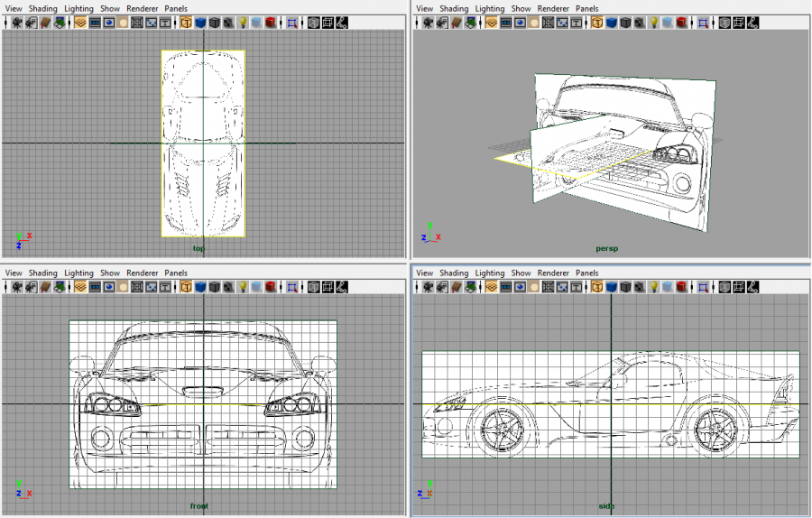Click red High Quality rendering cube in front panel
Viewport: 812px width, 518px height.
tap(271, 287)
